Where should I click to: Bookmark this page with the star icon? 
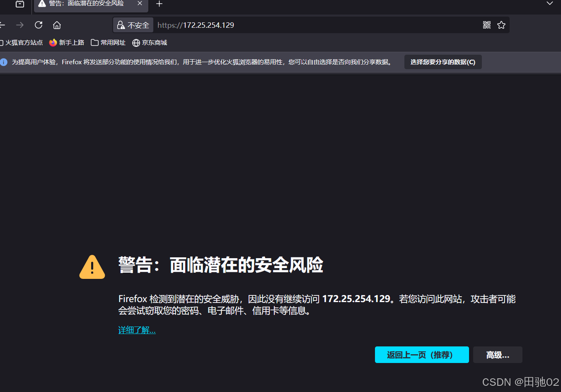pos(501,25)
